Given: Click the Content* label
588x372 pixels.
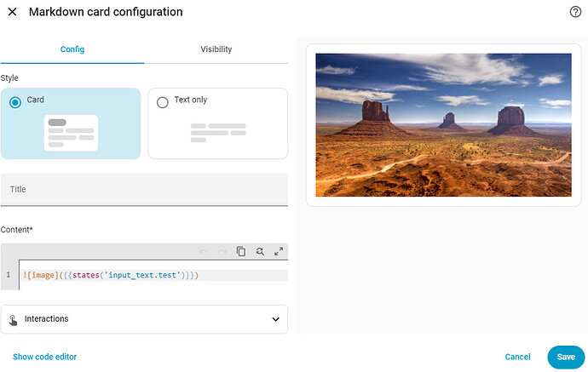Looking at the screenshot, I should tap(16, 230).
